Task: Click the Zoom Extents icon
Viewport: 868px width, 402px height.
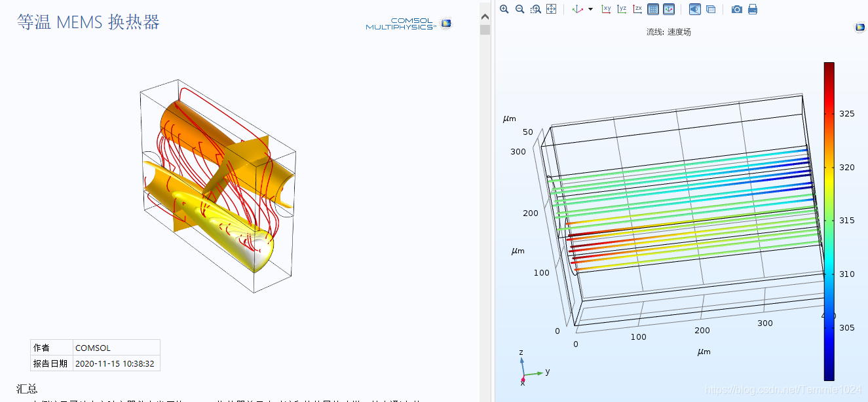Action: point(551,9)
